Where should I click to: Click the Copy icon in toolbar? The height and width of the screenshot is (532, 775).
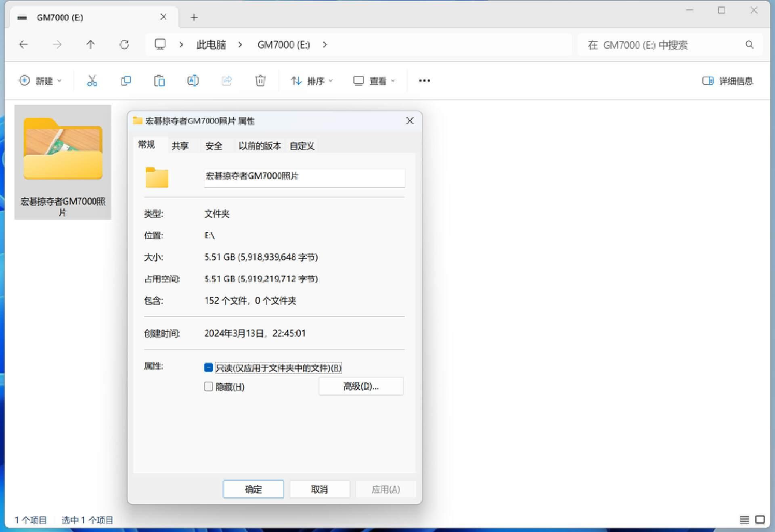[x=126, y=81]
